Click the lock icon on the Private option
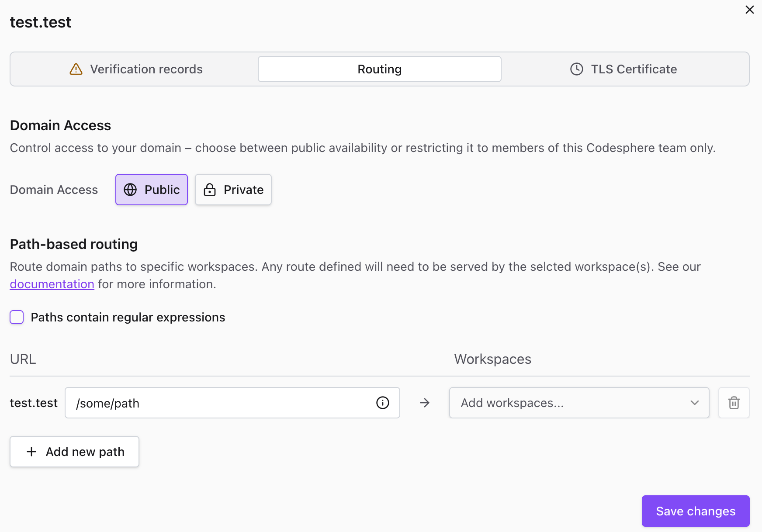The height and width of the screenshot is (532, 762). (210, 190)
